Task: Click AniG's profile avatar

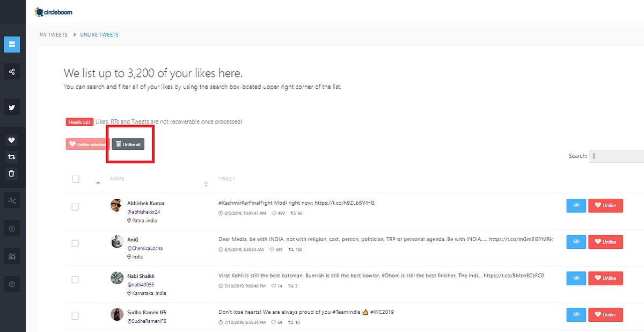Action: 116,242
